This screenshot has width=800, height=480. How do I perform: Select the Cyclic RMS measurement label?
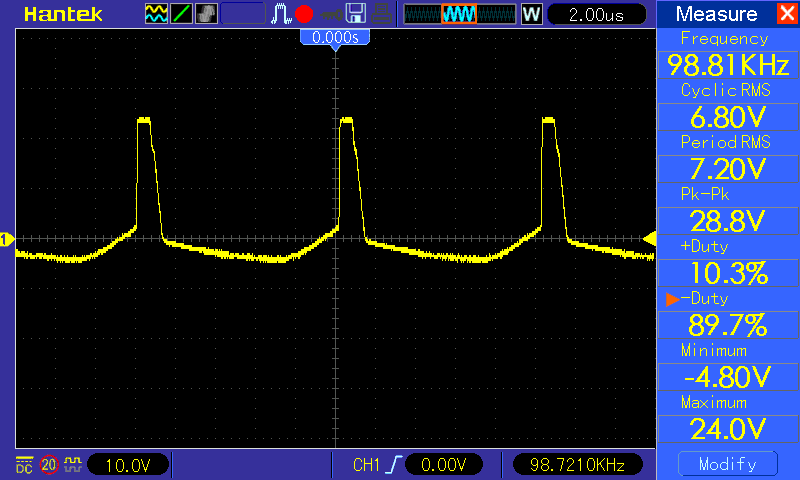[726, 90]
